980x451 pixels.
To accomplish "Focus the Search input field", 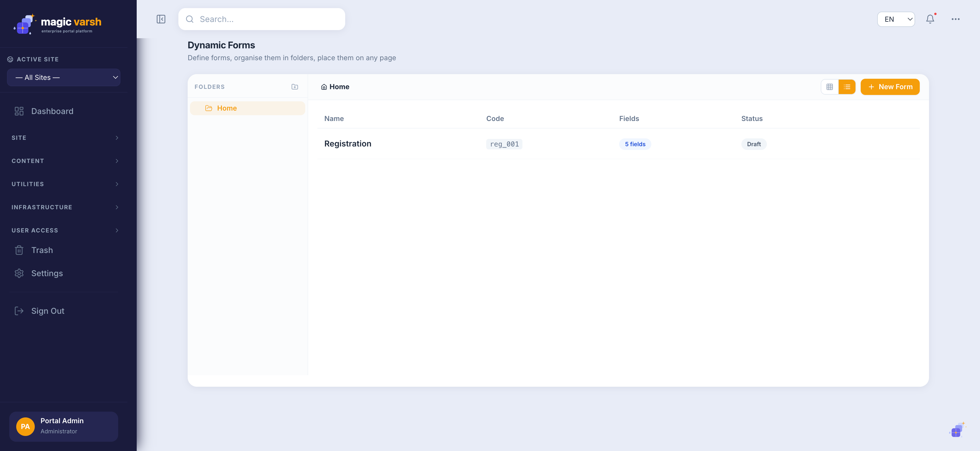I will (x=262, y=19).
